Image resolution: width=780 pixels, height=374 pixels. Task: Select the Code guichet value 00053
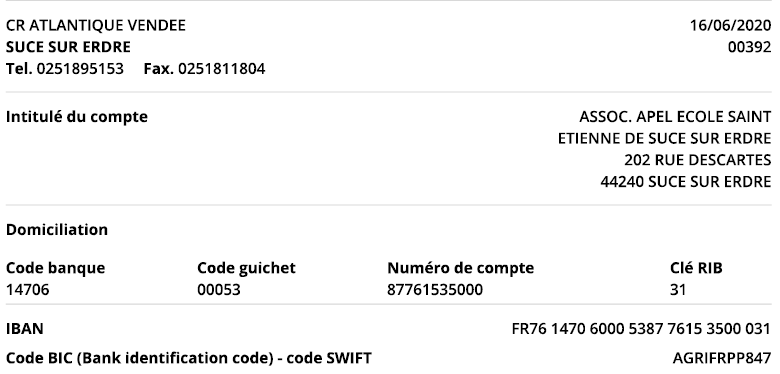coord(219,290)
